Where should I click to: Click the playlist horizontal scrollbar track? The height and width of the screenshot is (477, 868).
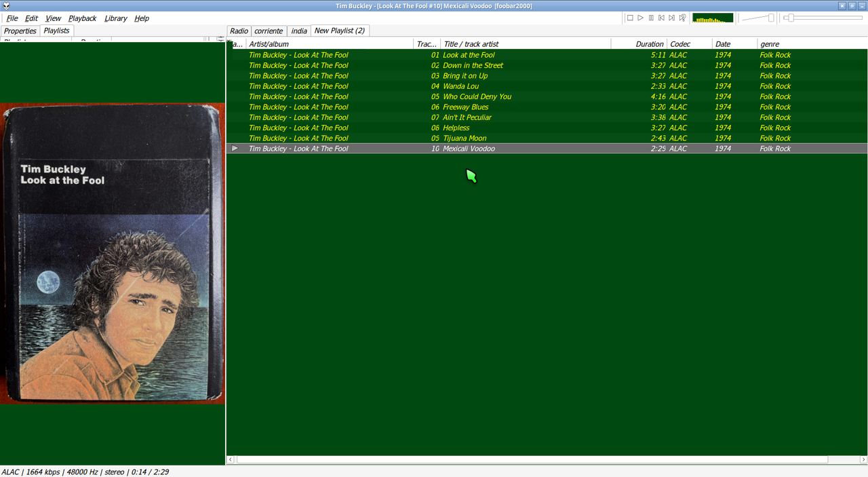[x=547, y=459]
